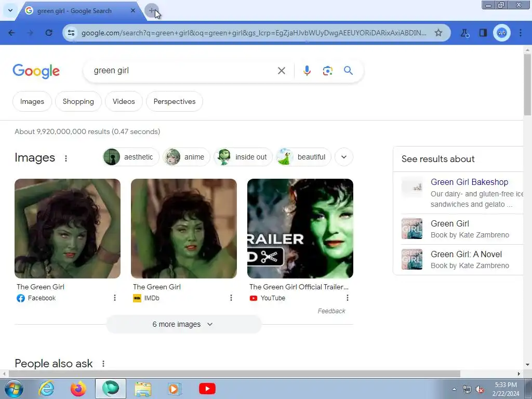
Task: Select the inside out image chip
Action: (243, 157)
